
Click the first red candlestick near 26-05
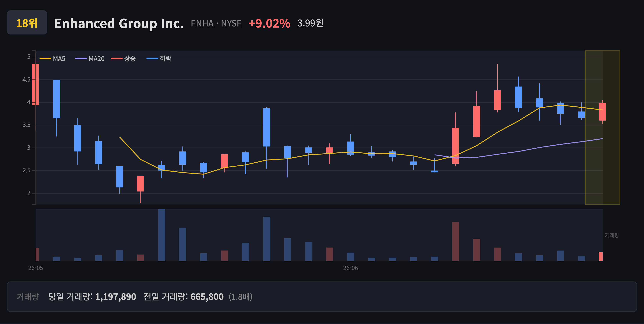35,84
